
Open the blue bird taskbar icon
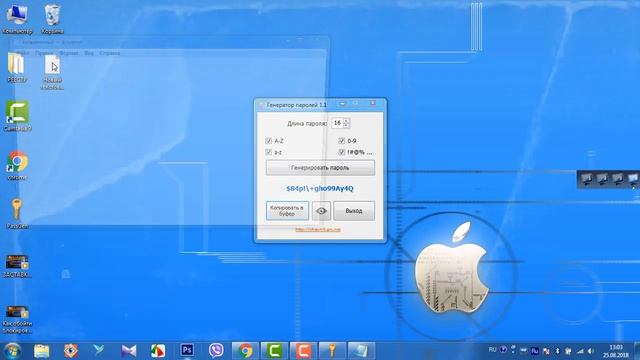[x=99, y=350]
